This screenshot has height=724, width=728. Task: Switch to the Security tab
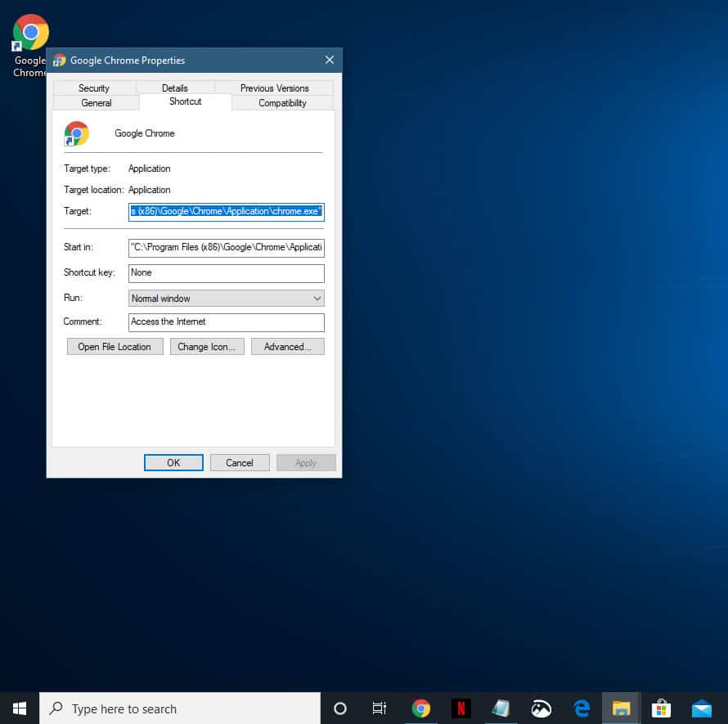pos(94,88)
